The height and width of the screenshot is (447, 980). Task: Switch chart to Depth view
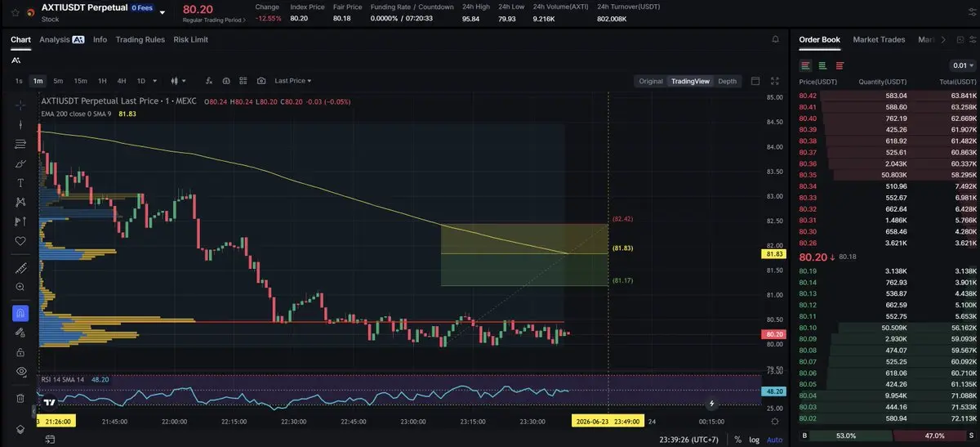(x=727, y=81)
